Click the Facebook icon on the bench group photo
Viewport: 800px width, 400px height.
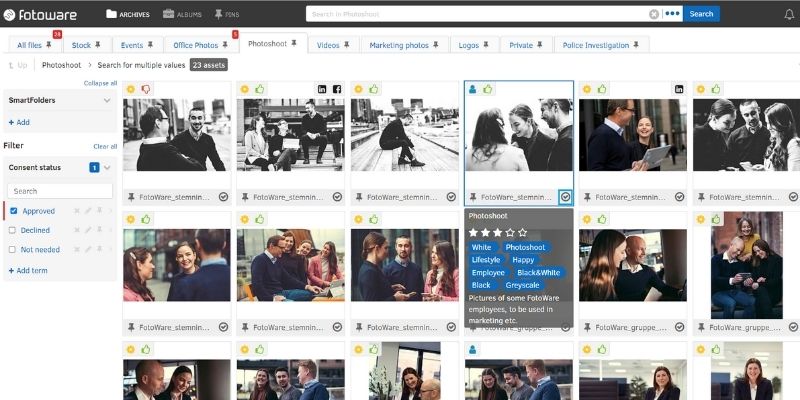(337, 89)
